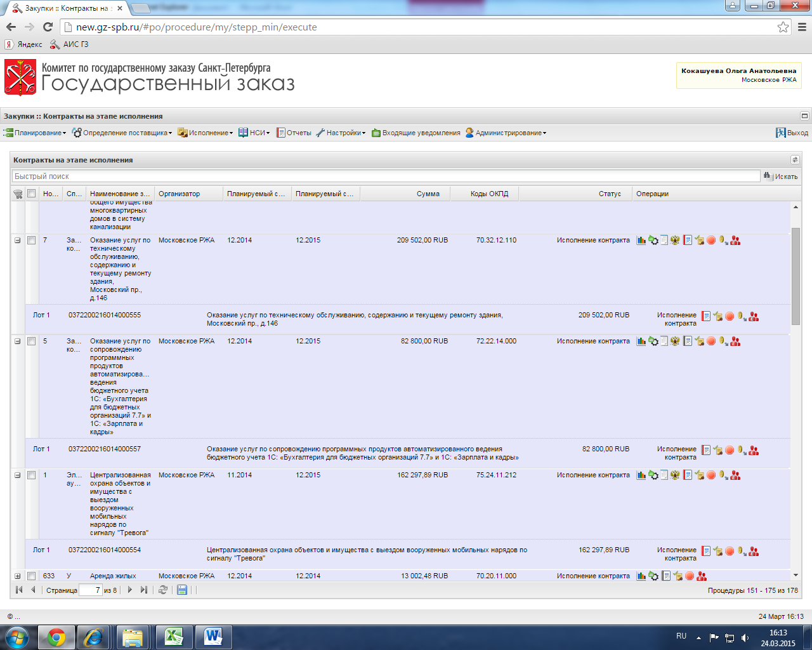Open the Планирование dropdown menu
Screen dimensions: 812x650
(x=35, y=133)
